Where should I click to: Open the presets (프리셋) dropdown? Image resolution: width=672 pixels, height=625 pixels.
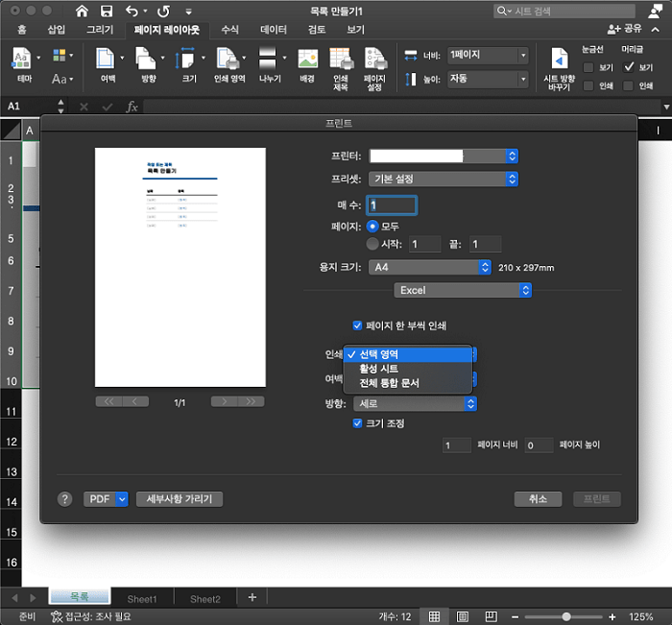[444, 179]
